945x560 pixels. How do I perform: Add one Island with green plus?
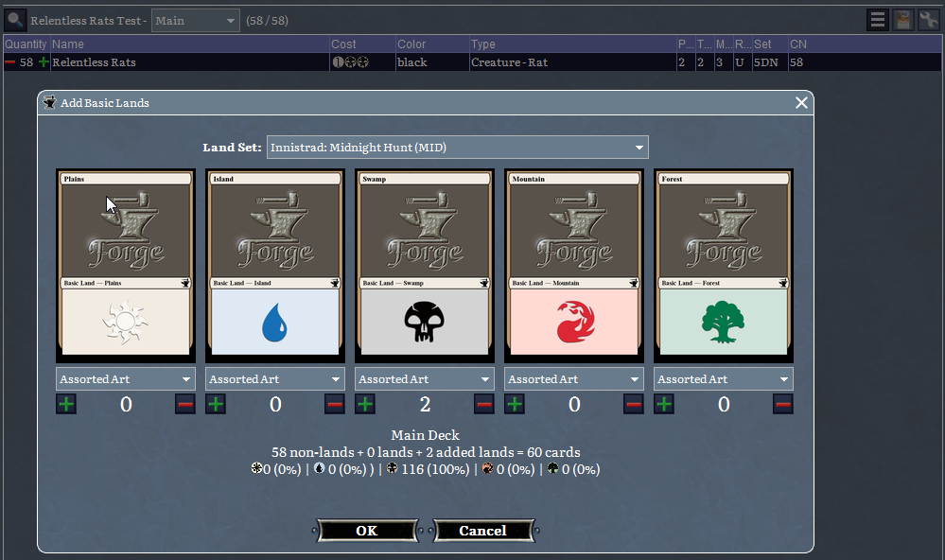216,405
